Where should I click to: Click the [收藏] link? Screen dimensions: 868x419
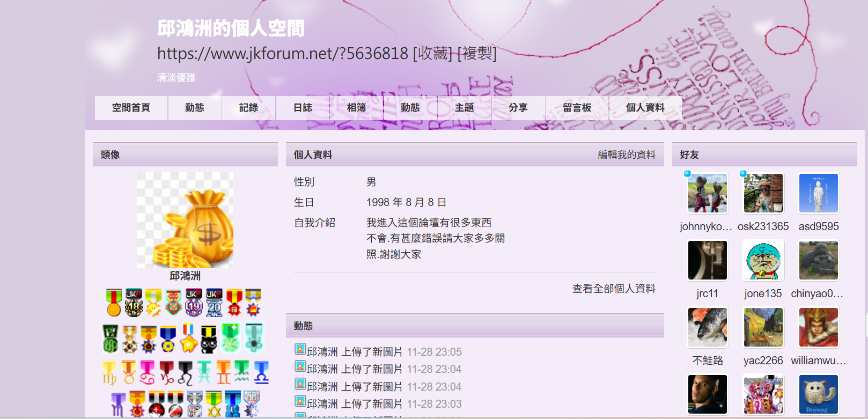point(432,53)
